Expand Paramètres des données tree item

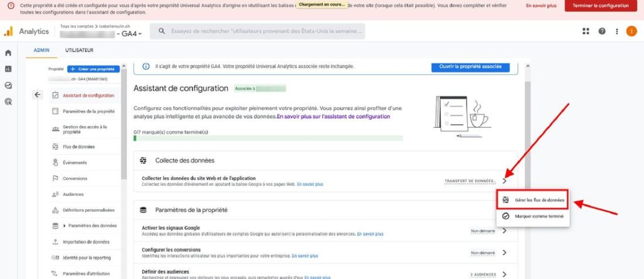(x=64, y=225)
